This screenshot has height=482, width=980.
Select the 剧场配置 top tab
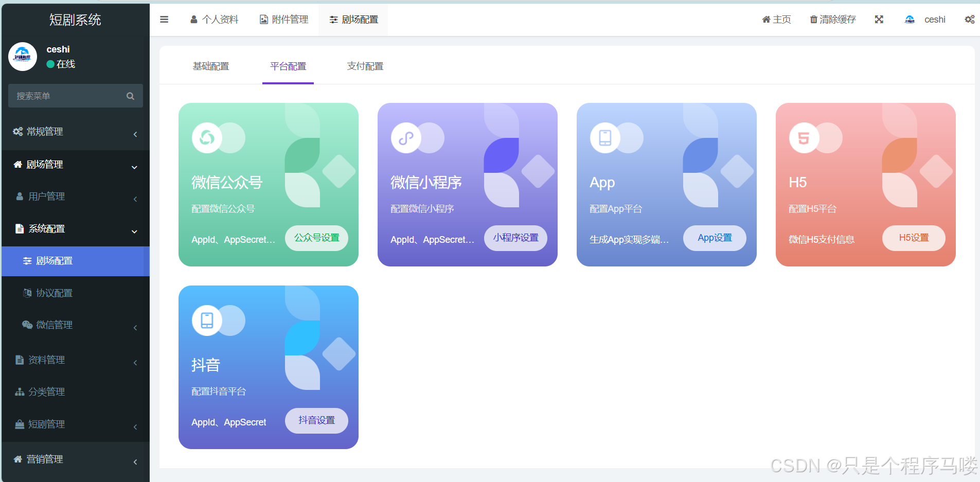tap(353, 20)
